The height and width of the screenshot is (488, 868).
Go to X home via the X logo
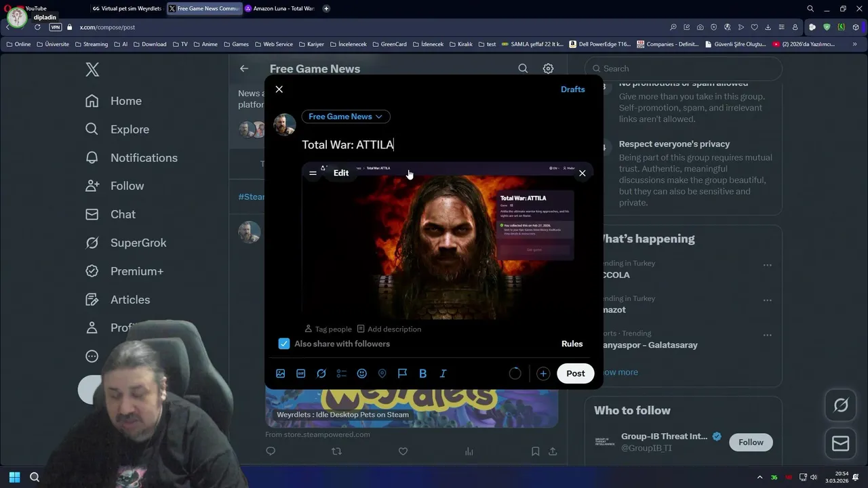coord(92,69)
